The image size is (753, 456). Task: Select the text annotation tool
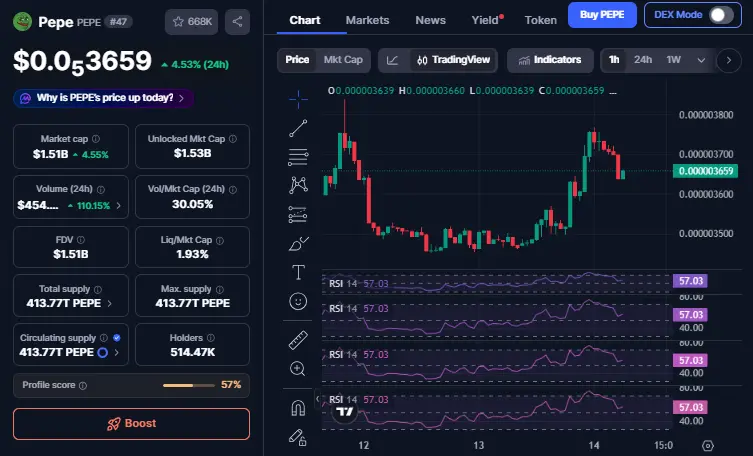pos(298,273)
